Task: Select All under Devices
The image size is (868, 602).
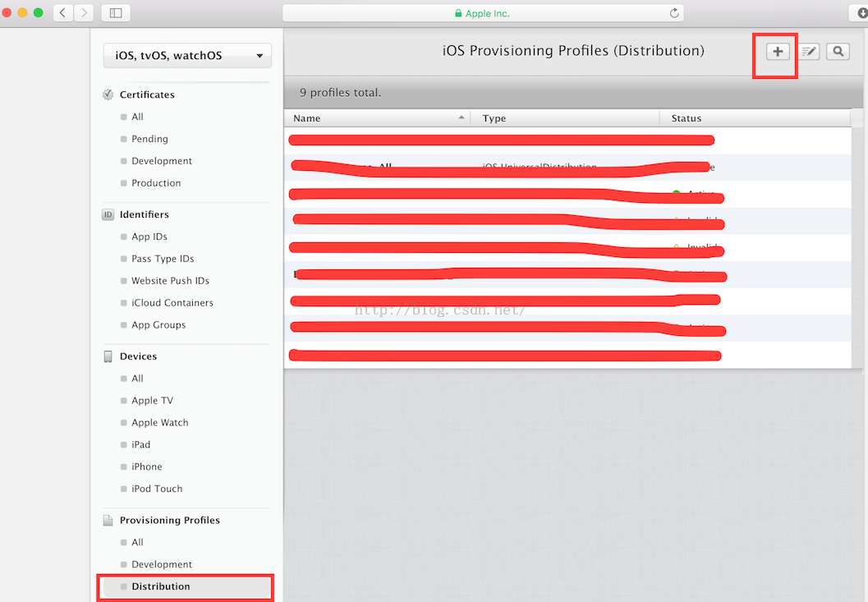Action: (137, 379)
